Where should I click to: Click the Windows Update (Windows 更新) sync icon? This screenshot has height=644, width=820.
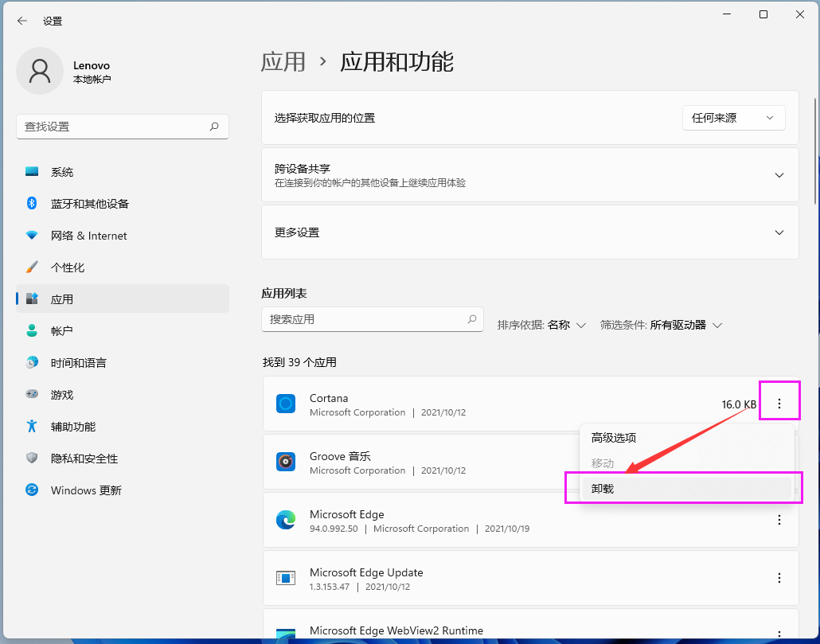pyautogui.click(x=32, y=490)
